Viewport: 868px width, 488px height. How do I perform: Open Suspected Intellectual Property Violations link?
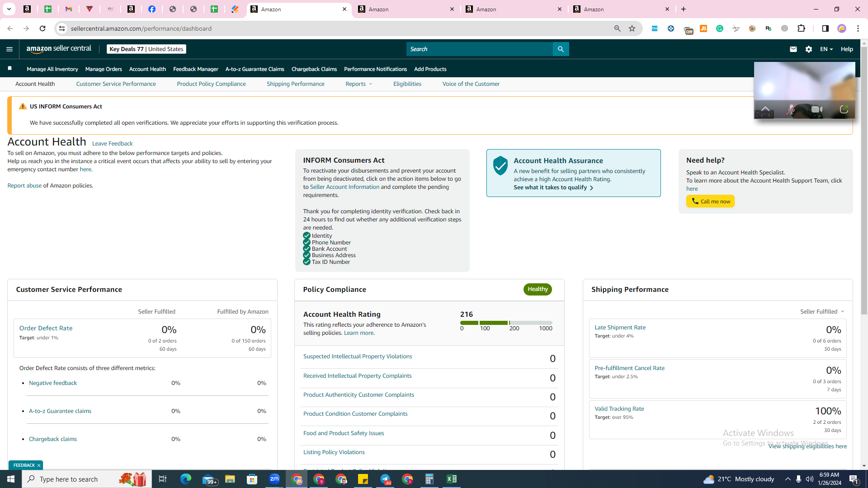[x=358, y=357]
